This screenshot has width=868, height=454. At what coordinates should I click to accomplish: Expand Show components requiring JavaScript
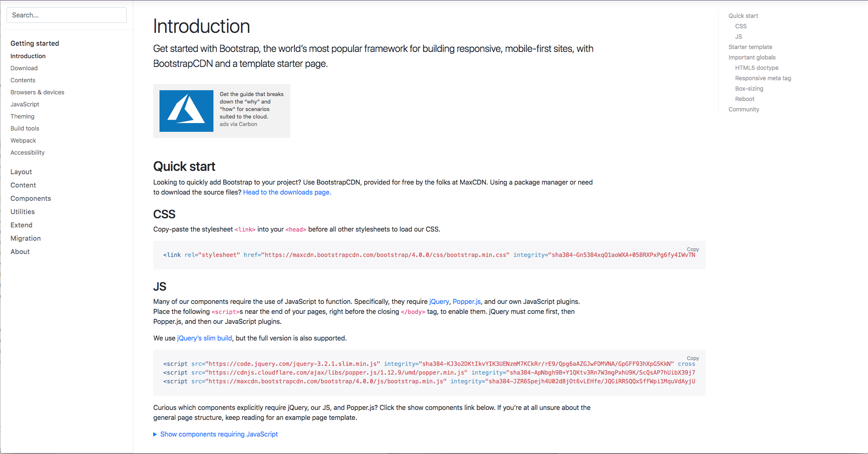point(218,434)
